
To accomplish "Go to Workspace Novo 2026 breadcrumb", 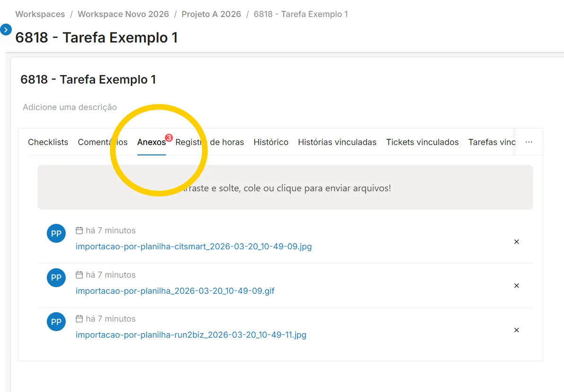I will pos(123,14).
